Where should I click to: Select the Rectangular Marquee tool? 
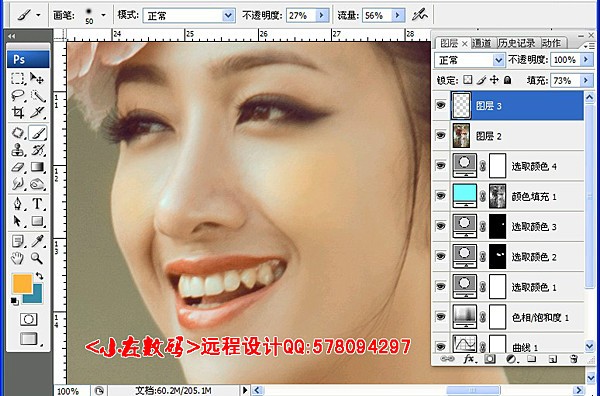(18, 78)
